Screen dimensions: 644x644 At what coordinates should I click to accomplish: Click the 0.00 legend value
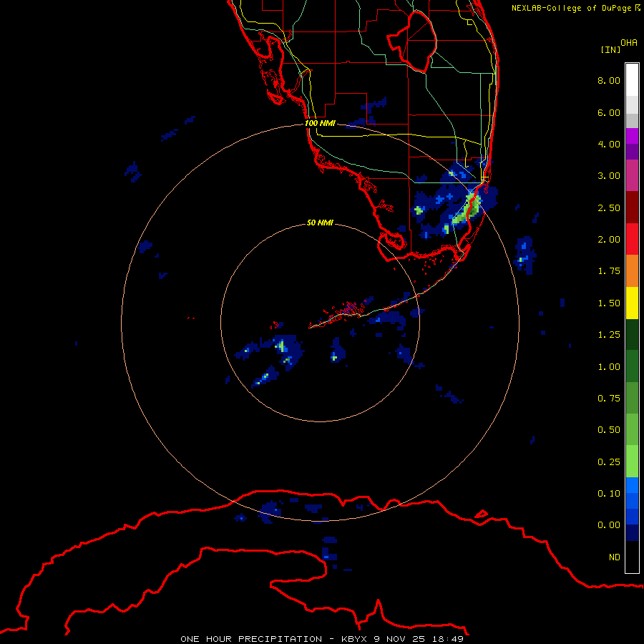[609, 525]
